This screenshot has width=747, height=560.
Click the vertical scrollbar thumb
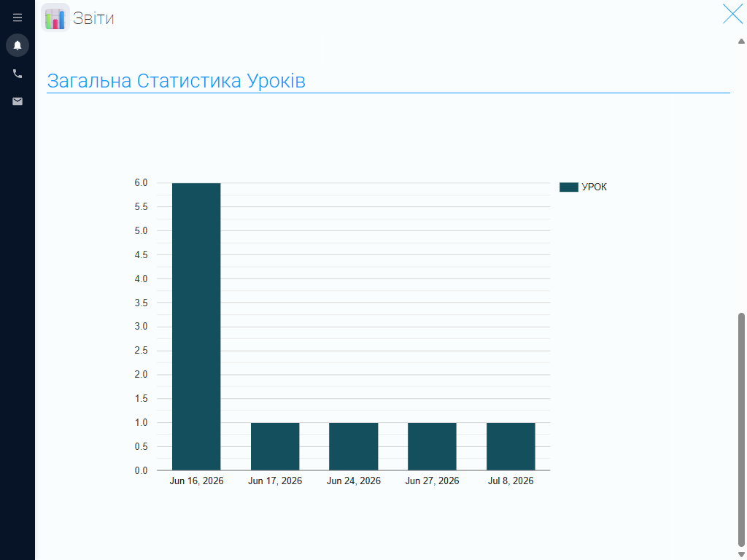(741, 430)
